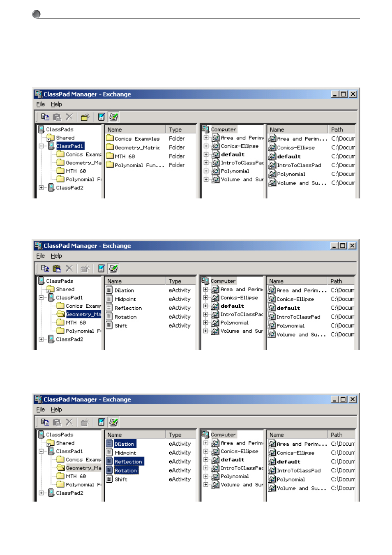The image size is (392, 555).
Task: Expand the Polynomial computer tree node in the top window
Action: pyautogui.click(x=206, y=171)
